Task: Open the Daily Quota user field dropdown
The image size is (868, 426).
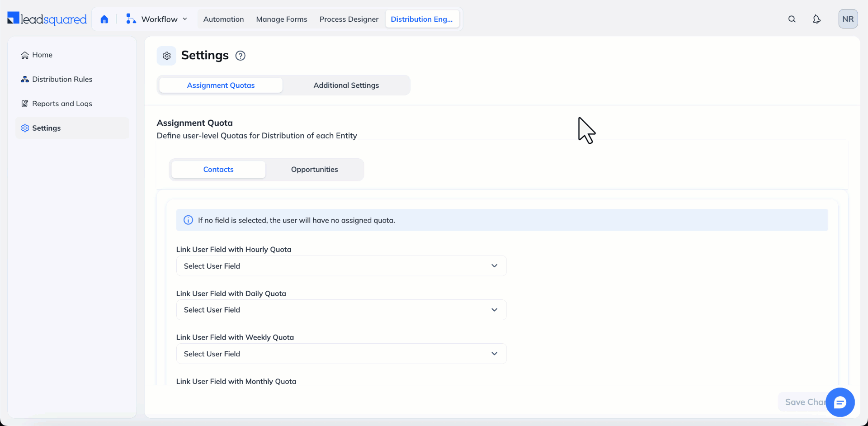Action: (x=341, y=310)
